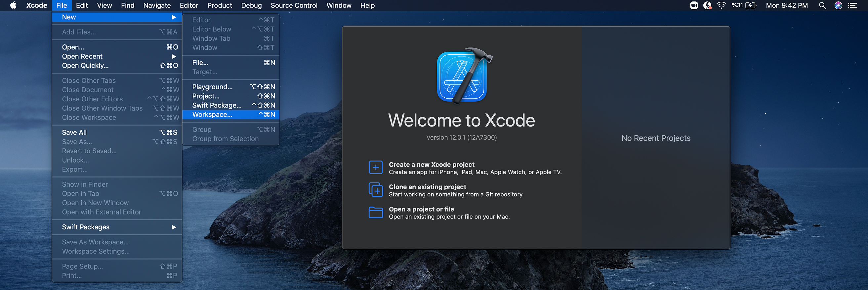Screen dimensions: 868x290
Task: Open the Product menu
Action: pos(220,5)
